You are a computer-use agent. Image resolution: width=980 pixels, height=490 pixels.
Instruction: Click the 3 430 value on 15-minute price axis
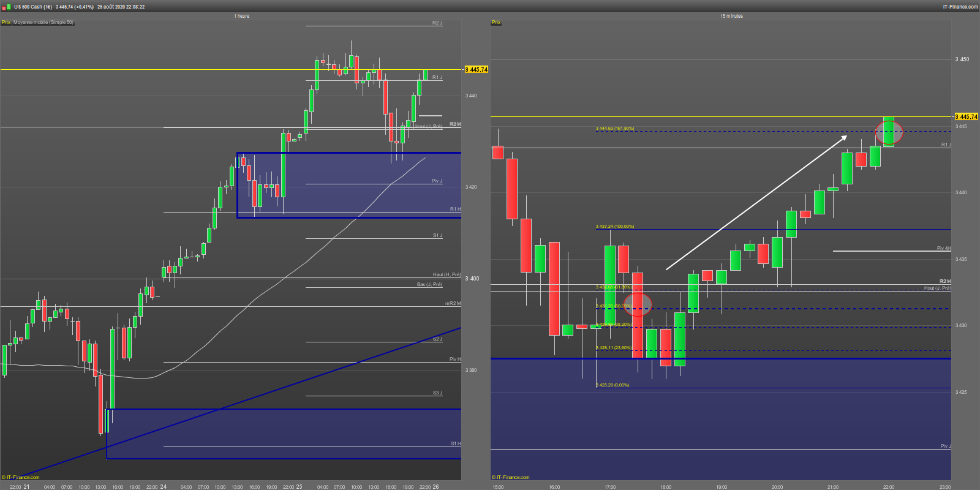point(961,326)
